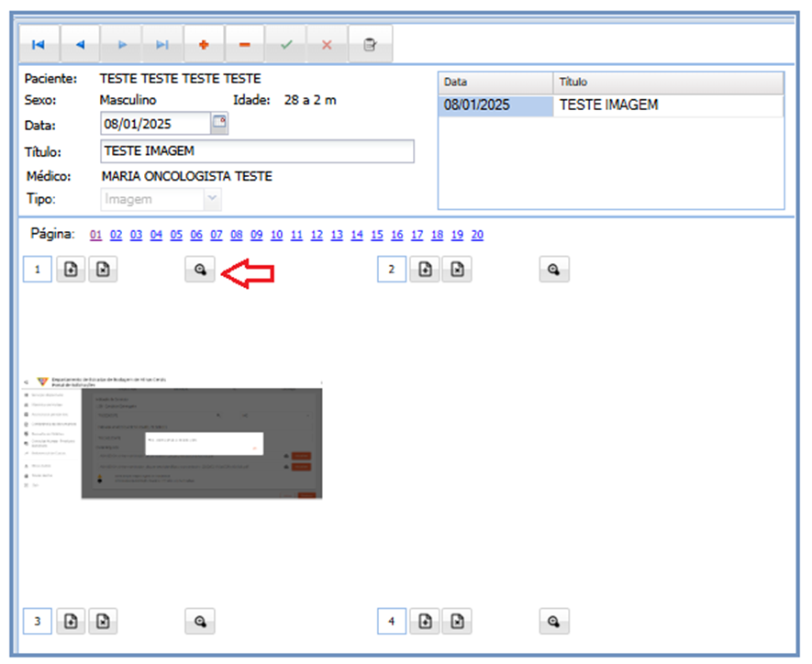Select TESTE IMAGEM cell in list
812x664 pixels.
(669, 105)
